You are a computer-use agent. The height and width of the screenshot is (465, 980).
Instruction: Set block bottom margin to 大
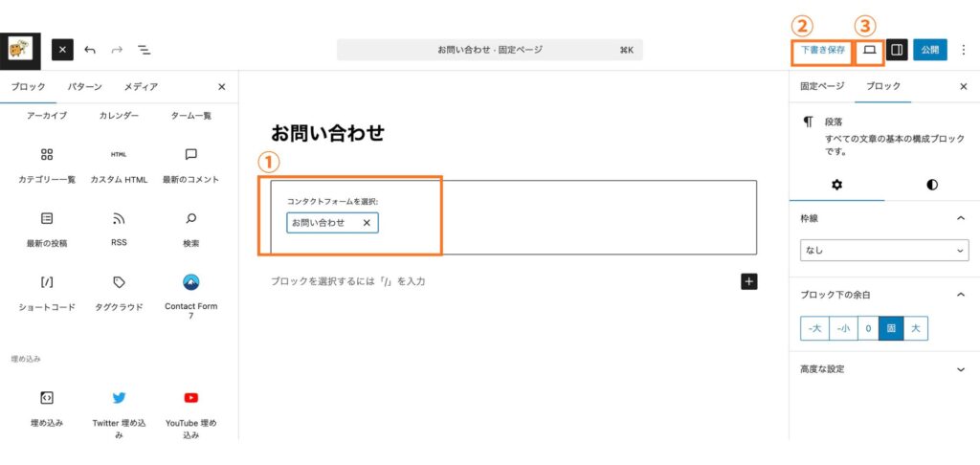(916, 329)
